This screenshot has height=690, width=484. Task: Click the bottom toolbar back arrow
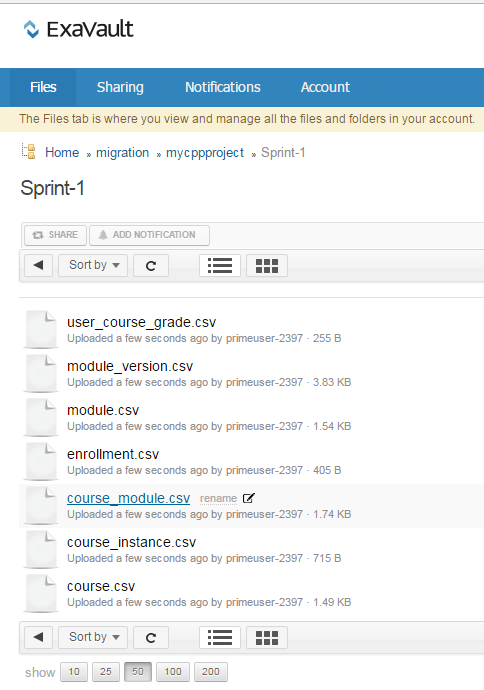[38, 637]
